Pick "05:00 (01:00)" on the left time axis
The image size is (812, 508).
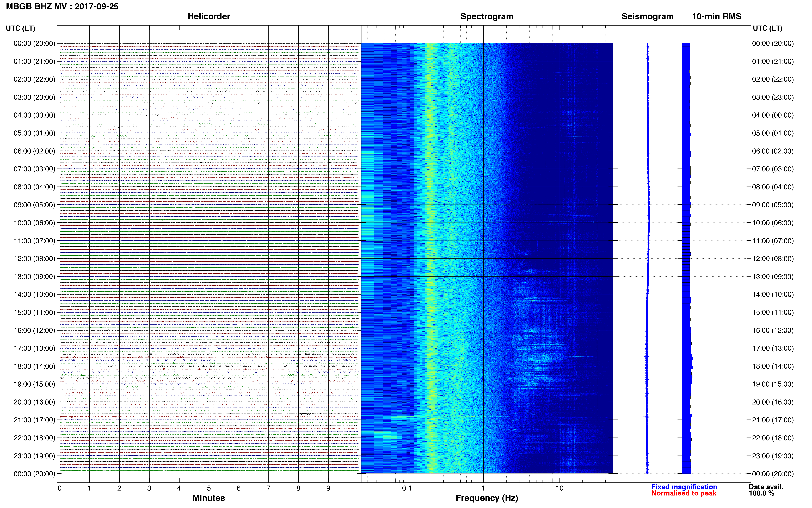pos(34,133)
